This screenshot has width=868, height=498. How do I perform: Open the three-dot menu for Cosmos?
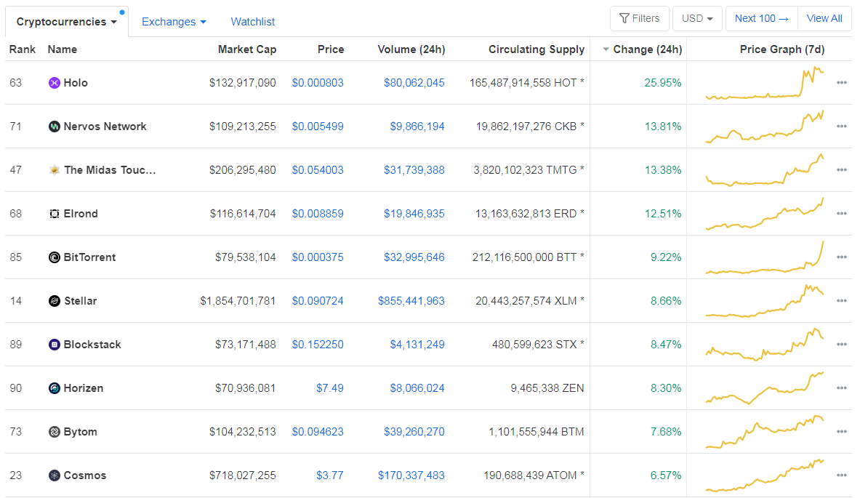click(841, 475)
